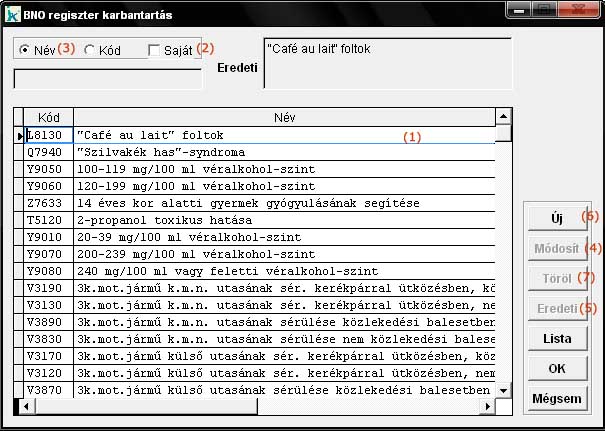Select code cell L8130
The width and height of the screenshot is (605, 431).
pyautogui.click(x=49, y=135)
